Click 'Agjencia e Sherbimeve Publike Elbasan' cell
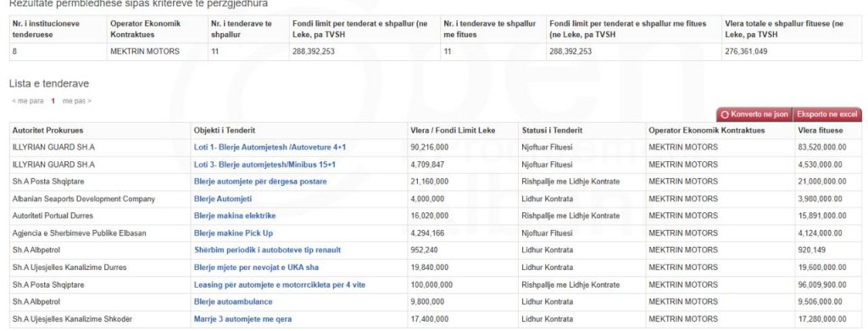Image resolution: width=868 pixels, height=331 pixels. 79,233
